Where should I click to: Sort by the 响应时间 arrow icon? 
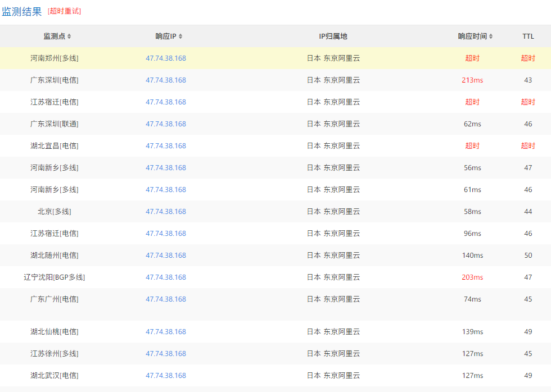click(491, 37)
